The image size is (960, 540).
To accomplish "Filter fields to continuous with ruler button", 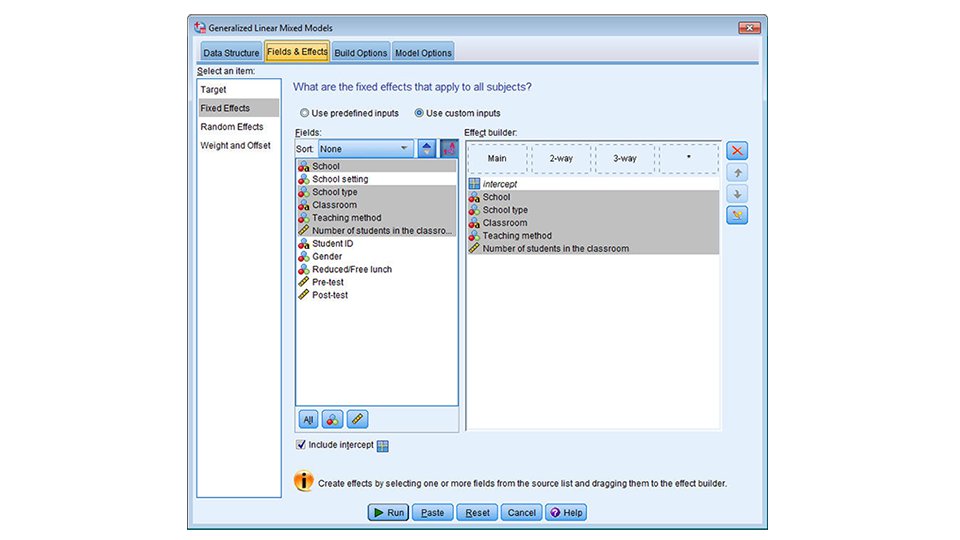I will (358, 419).
